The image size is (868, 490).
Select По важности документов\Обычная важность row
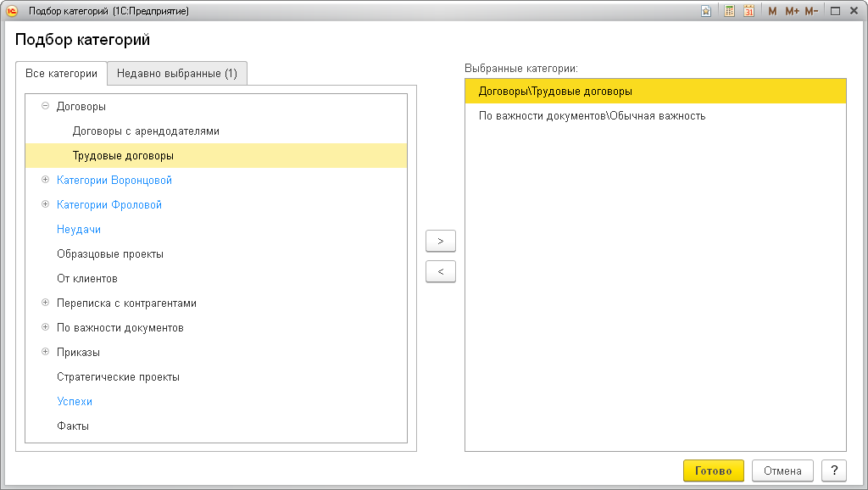click(655, 115)
